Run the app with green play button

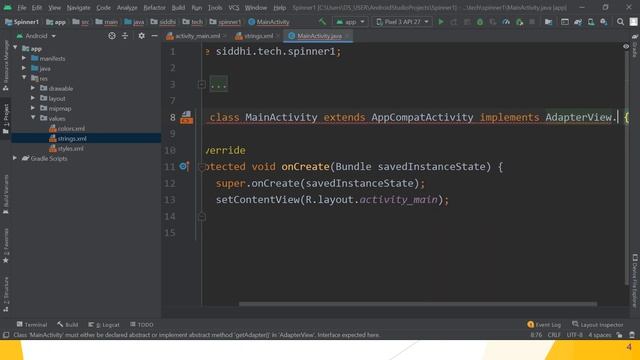(x=441, y=22)
